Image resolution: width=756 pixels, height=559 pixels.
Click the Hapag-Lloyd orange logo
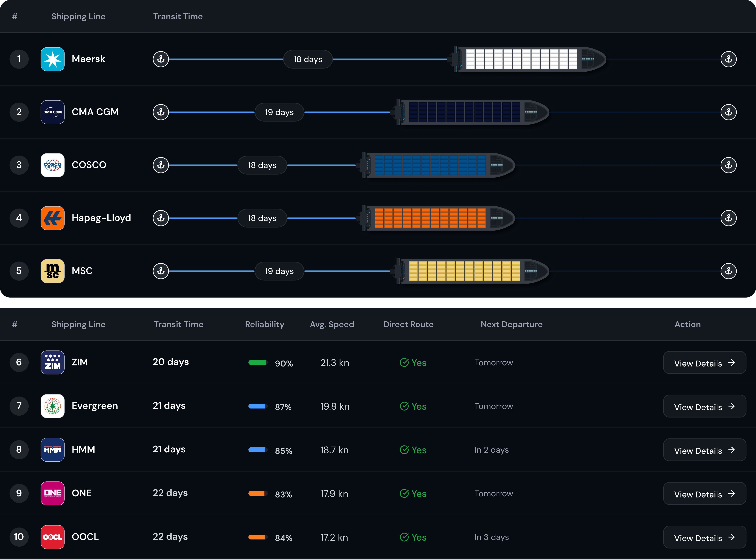coord(52,218)
